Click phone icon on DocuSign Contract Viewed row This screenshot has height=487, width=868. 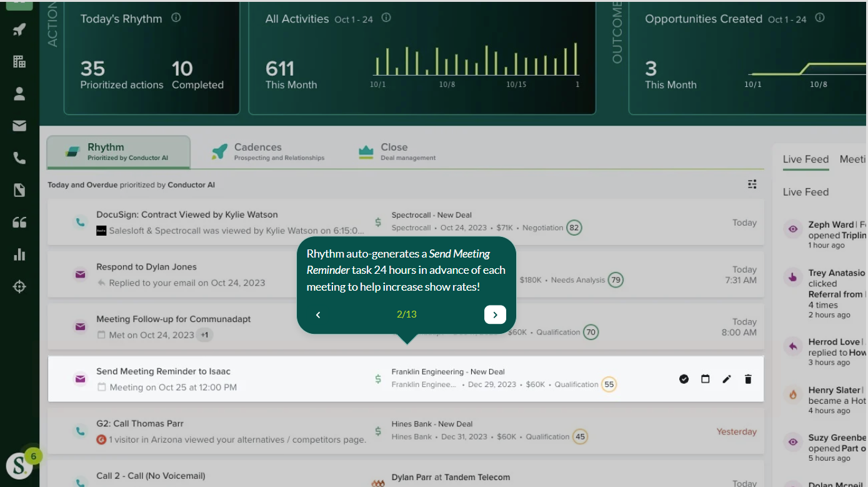80,222
